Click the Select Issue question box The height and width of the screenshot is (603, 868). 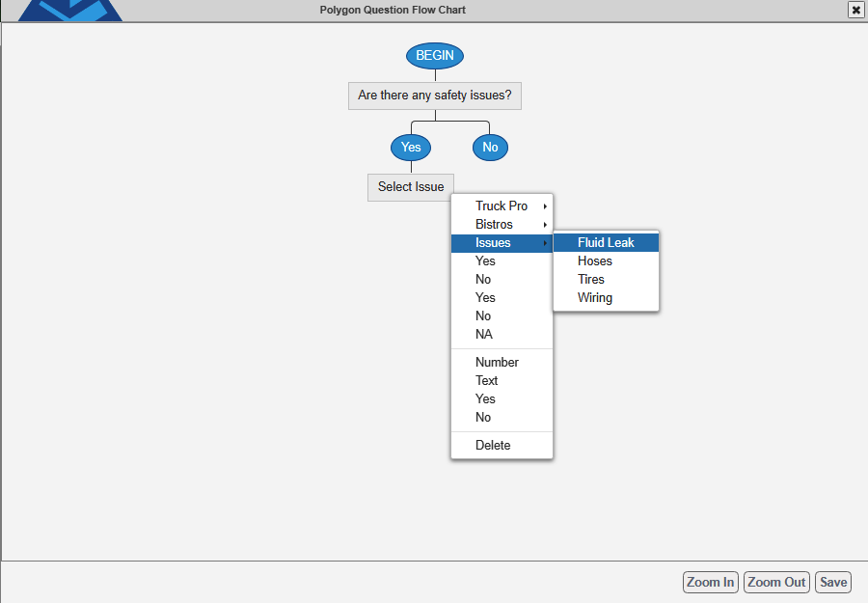tap(411, 187)
